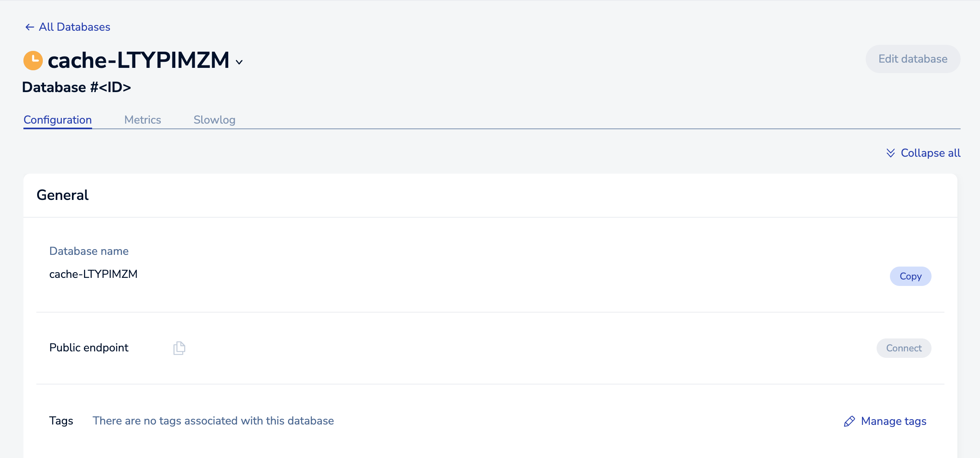Click the Collapse all double-chevron icon
The width and height of the screenshot is (980, 458).
(890, 153)
